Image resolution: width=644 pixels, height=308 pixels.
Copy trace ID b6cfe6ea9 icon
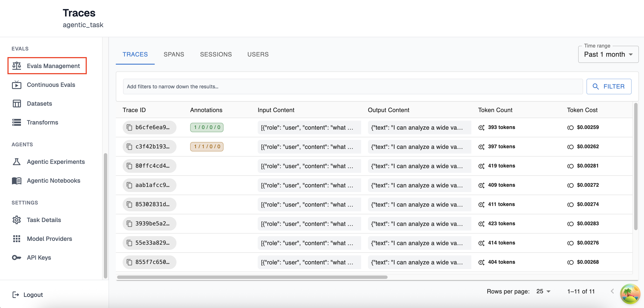coord(129,127)
